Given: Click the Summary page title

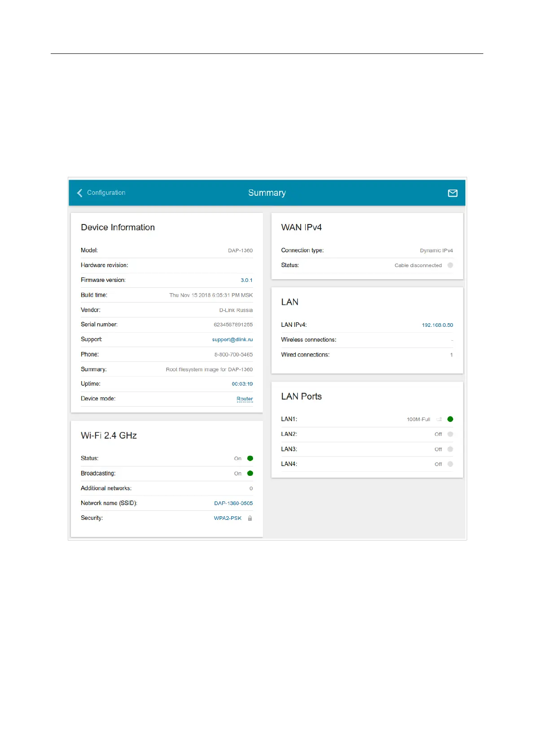Looking at the screenshot, I should click(x=267, y=193).
